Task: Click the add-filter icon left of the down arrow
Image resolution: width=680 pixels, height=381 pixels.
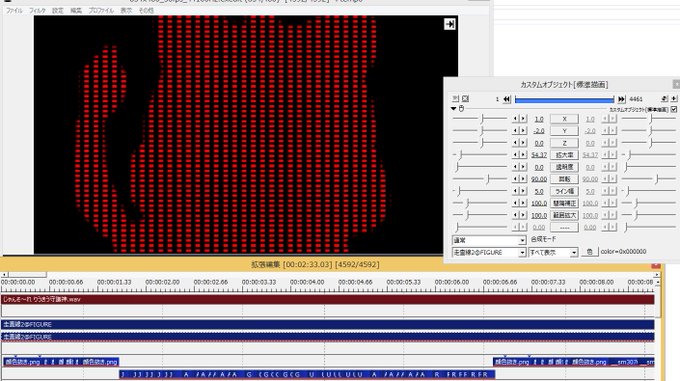Action: tap(664, 99)
